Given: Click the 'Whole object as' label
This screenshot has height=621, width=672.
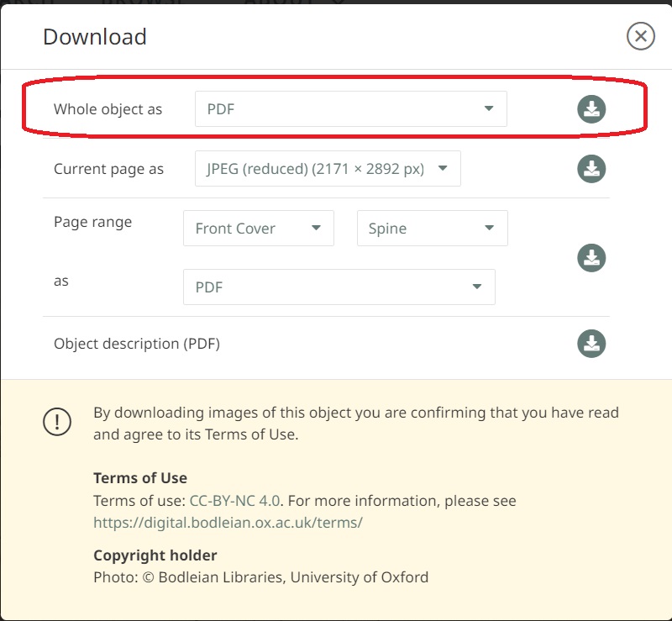Looking at the screenshot, I should [x=108, y=109].
